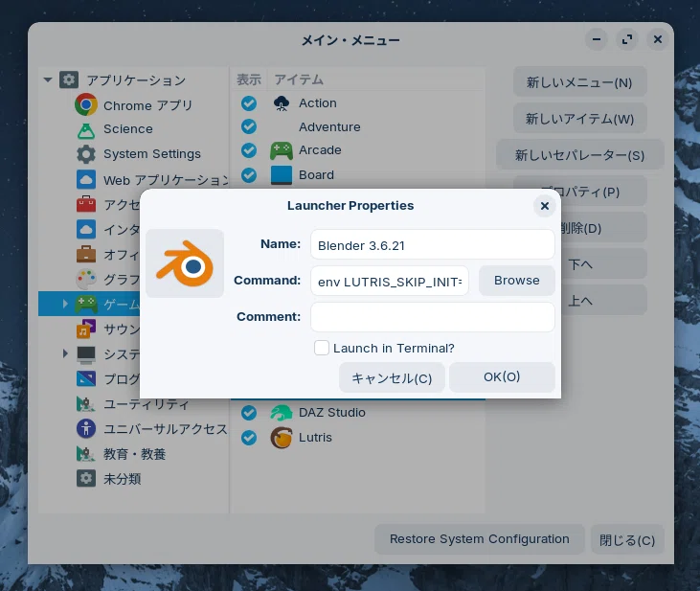700x591 pixels.
Task: Click the Arcade gamepad icon
Action: coord(282,150)
